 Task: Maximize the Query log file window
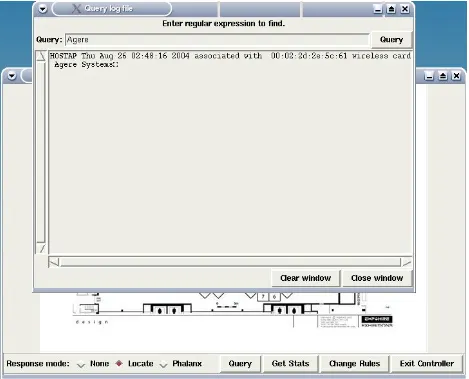tap(391, 9)
